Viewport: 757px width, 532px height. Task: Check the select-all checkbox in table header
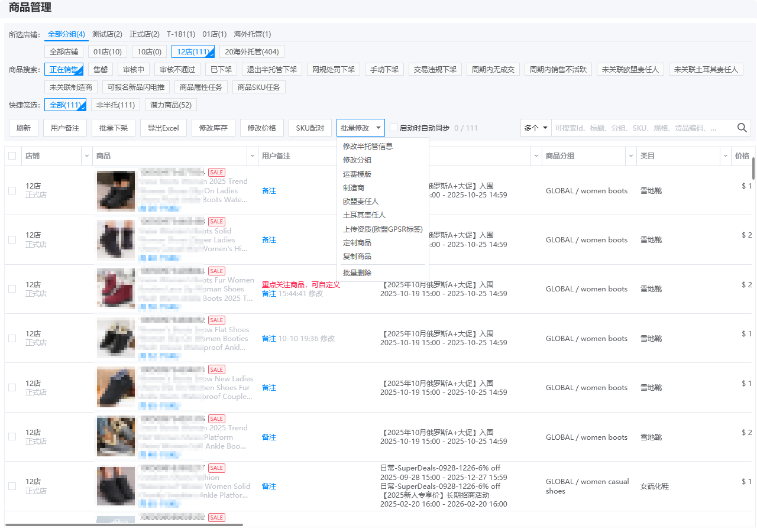click(x=13, y=155)
